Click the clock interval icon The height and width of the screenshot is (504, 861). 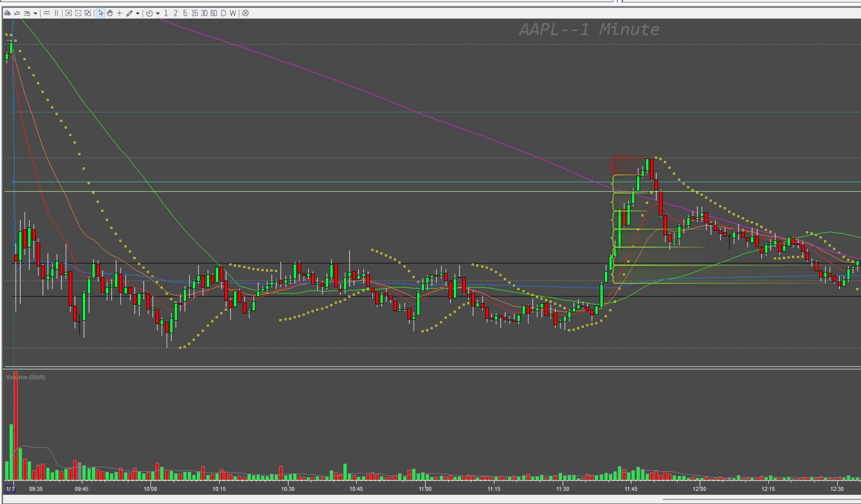click(x=149, y=13)
